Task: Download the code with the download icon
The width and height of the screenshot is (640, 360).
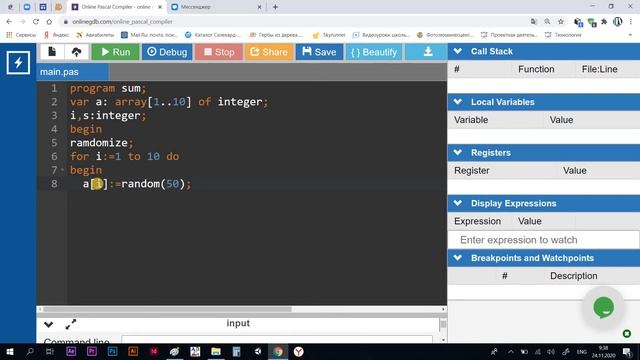Action: coord(427,52)
